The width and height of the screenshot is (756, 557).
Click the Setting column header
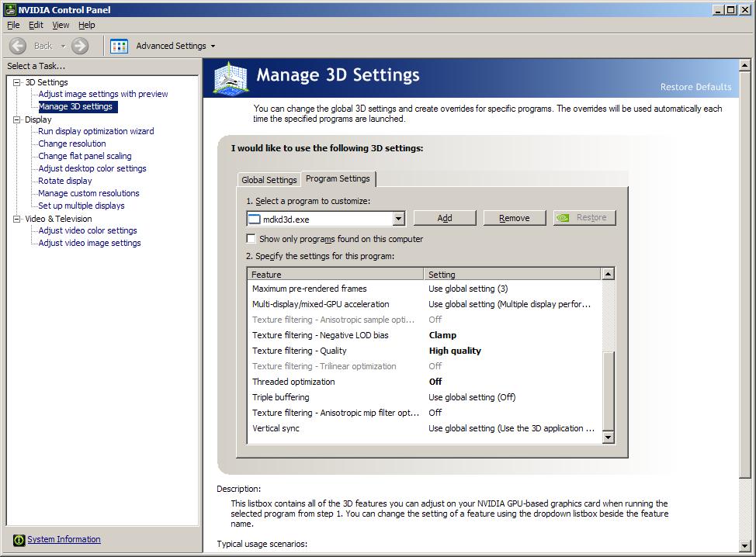tap(512, 274)
